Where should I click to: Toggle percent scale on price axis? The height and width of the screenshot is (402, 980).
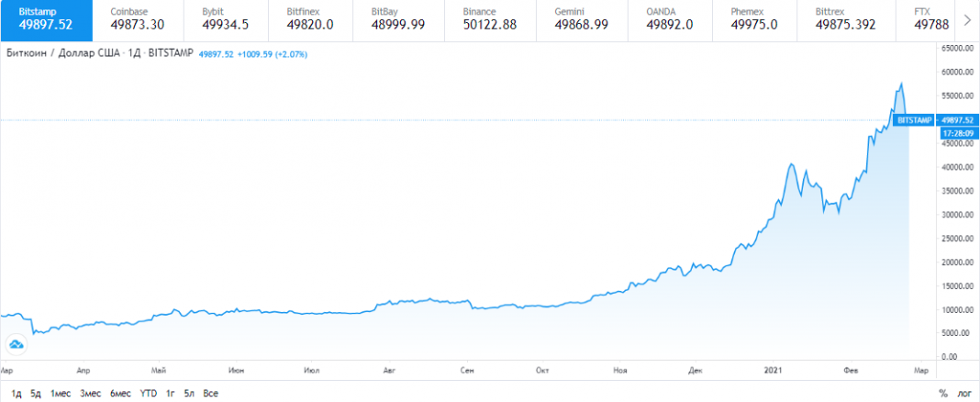coord(942,393)
